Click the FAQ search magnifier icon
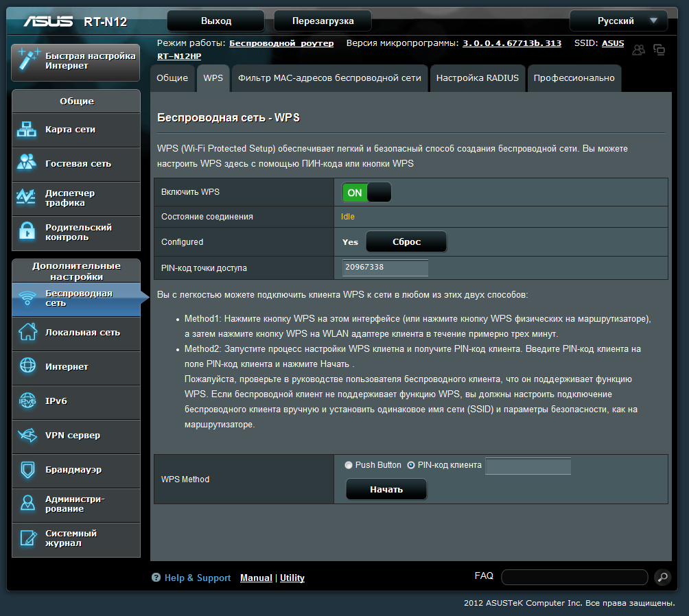 click(x=663, y=577)
